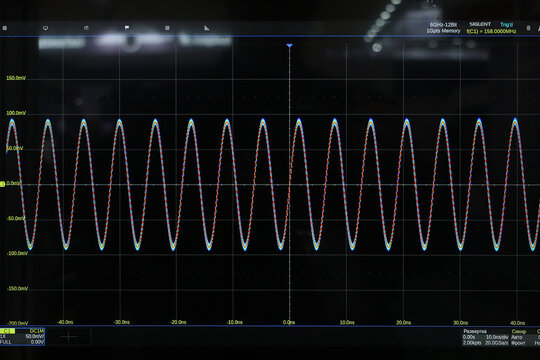Open the cursors icon in top toolbar

167,28
